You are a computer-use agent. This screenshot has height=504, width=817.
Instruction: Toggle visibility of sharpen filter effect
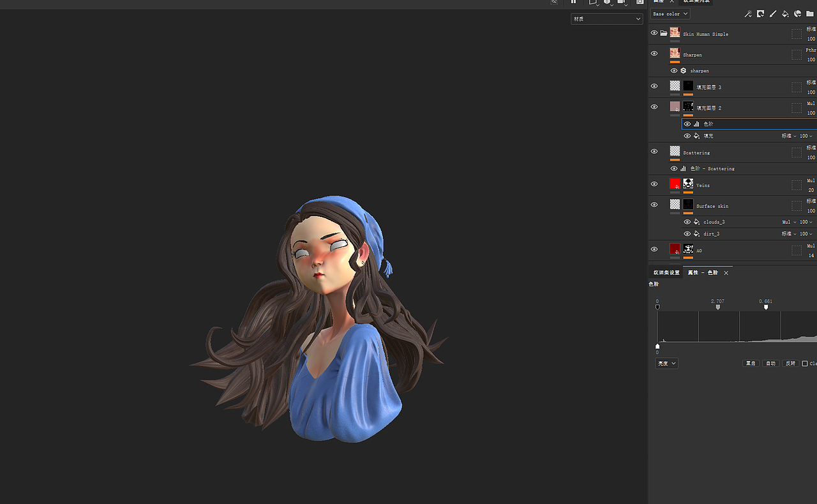(x=673, y=71)
